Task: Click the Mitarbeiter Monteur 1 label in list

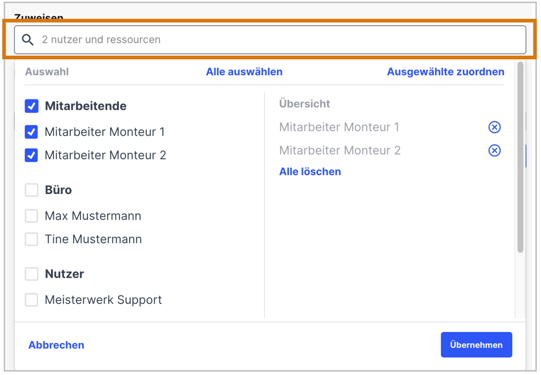Action: 105,132
